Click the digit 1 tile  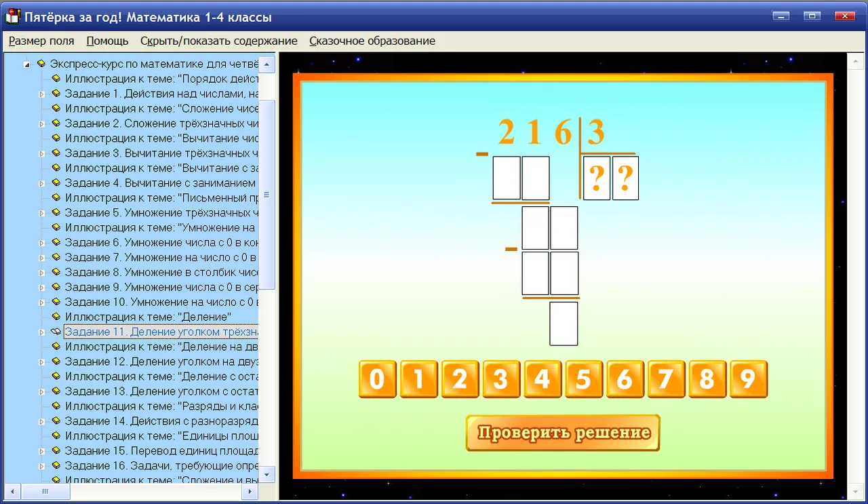[x=418, y=379]
